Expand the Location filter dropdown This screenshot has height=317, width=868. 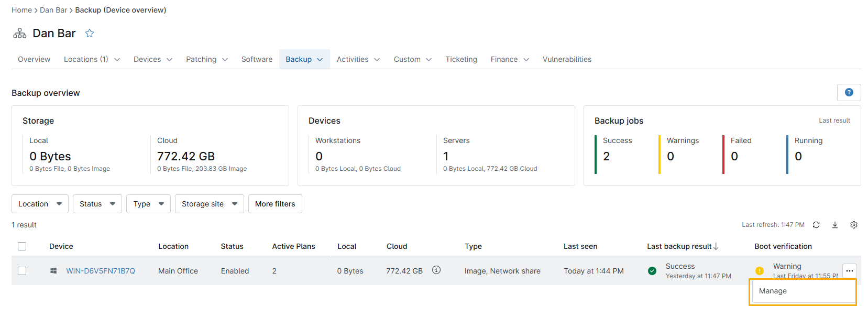click(x=40, y=204)
